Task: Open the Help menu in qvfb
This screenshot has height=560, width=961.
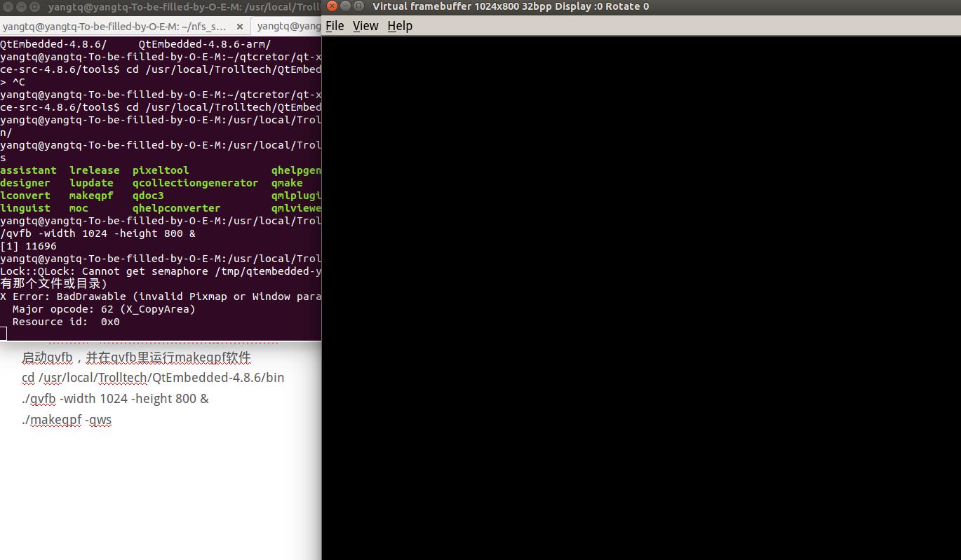Action: (x=400, y=26)
